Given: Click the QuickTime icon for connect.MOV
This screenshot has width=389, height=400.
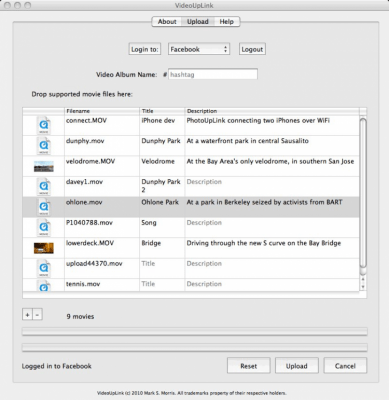Looking at the screenshot, I should pos(44,125).
